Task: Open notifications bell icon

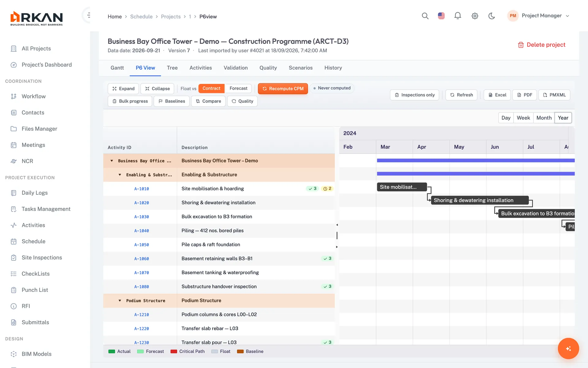Action: pyautogui.click(x=458, y=16)
